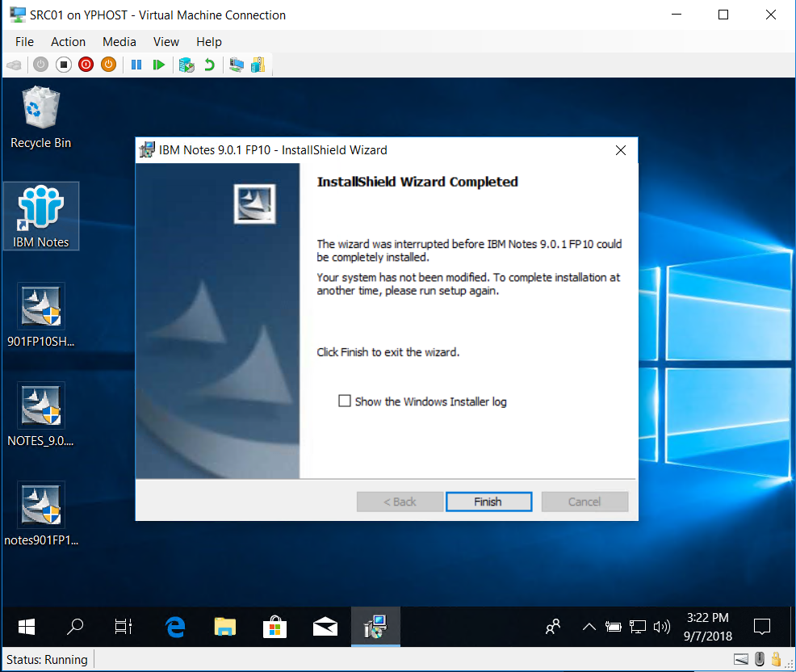Open taskbar Search
The height and width of the screenshot is (672, 796).
click(75, 627)
